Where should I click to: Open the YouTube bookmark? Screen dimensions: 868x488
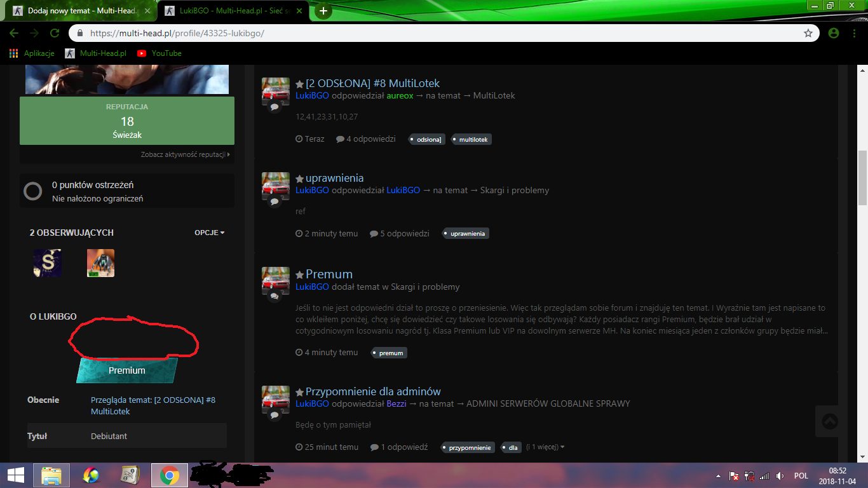click(159, 53)
